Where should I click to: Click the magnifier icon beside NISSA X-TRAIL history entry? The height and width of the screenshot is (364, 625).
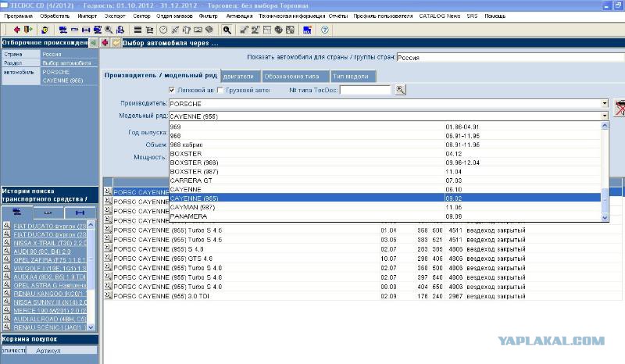[7, 242]
